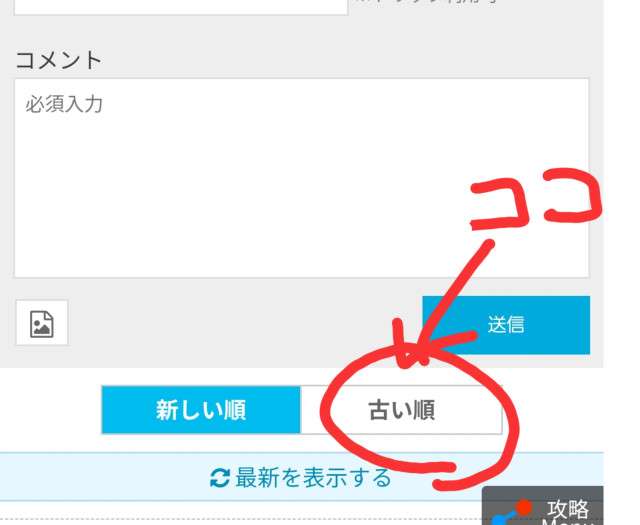
Task: Open the 攻略 Menu floating button
Action: [x=542, y=505]
